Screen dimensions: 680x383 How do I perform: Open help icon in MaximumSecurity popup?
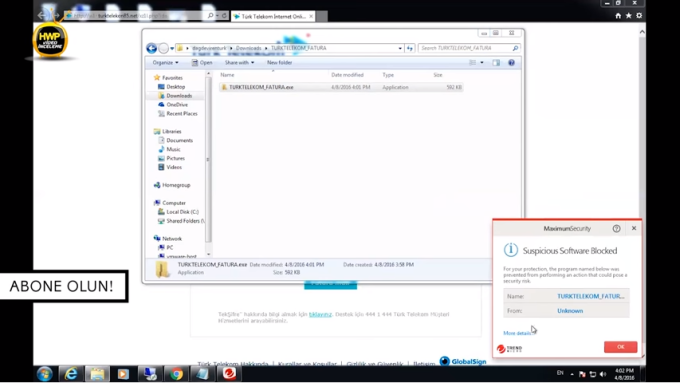click(x=616, y=229)
